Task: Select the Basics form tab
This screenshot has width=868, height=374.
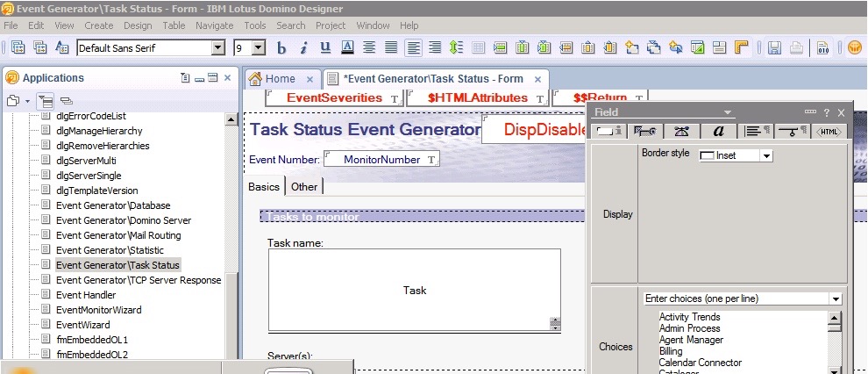Action: point(264,187)
